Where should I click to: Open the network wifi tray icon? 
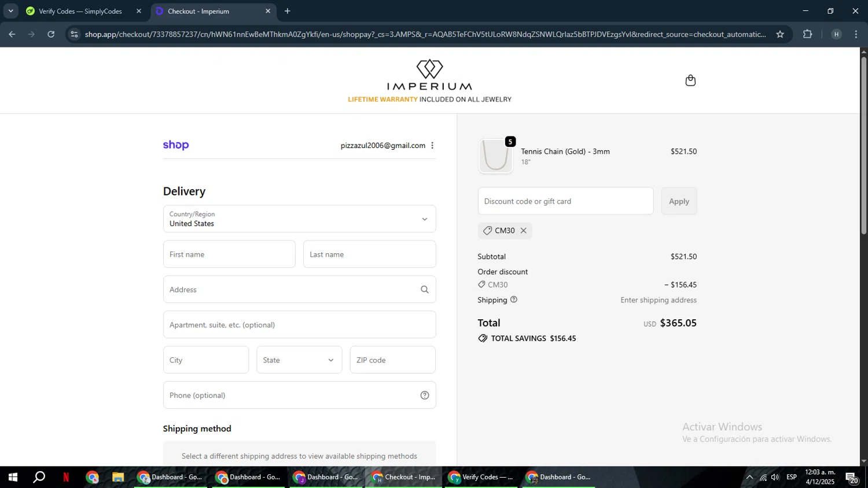(x=763, y=478)
